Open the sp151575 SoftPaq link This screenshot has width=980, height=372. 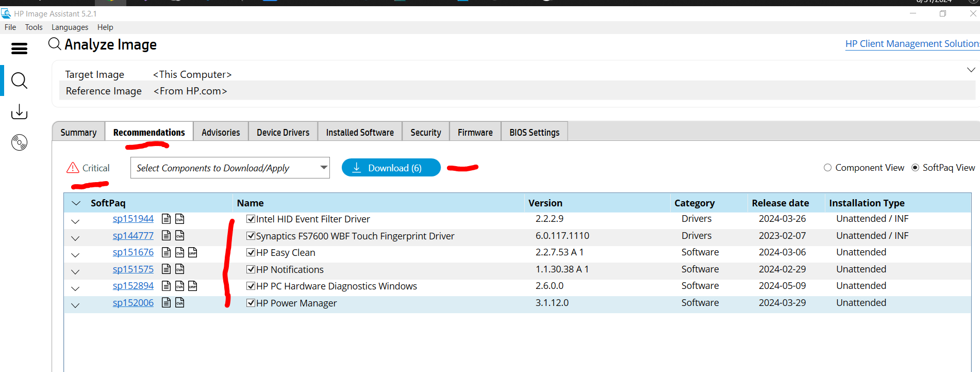click(x=133, y=269)
